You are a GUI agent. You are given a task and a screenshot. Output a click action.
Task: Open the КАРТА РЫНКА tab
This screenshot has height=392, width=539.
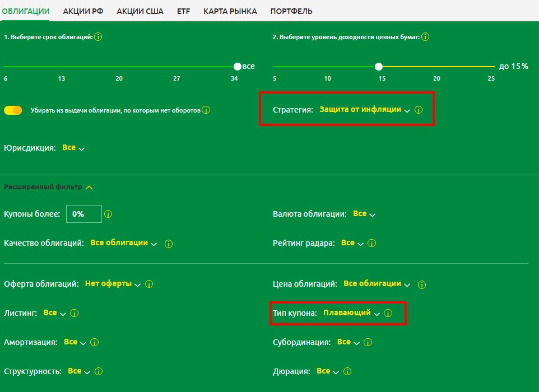(230, 11)
